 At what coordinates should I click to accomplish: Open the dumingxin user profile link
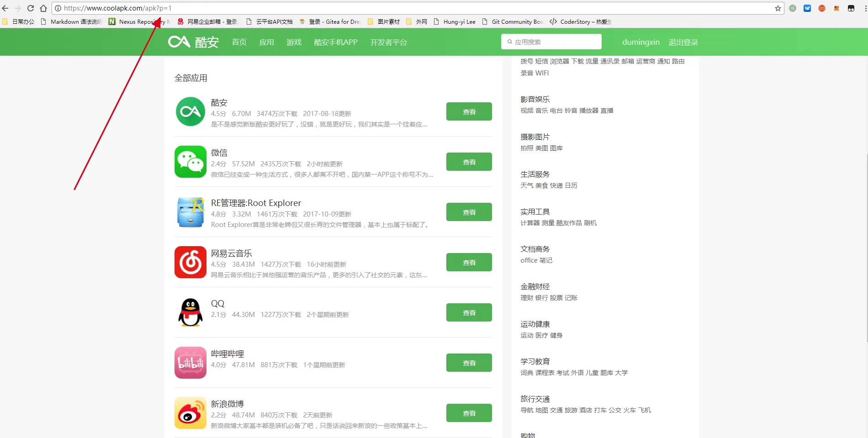tap(641, 42)
